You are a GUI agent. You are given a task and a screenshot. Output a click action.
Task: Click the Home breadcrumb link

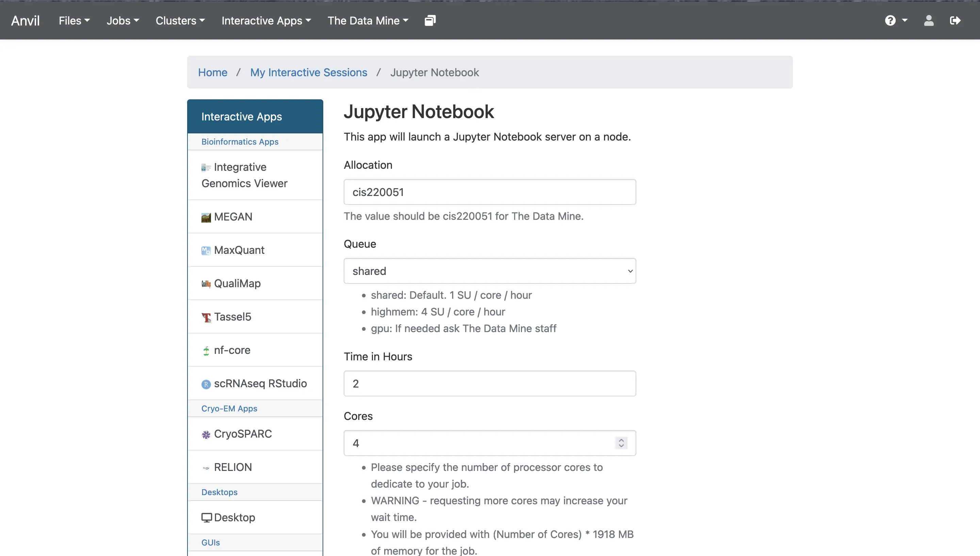[x=213, y=72]
